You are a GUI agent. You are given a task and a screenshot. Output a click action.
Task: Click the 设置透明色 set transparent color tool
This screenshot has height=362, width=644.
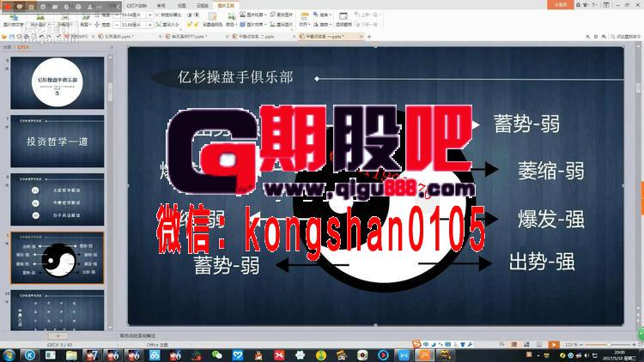(212, 20)
